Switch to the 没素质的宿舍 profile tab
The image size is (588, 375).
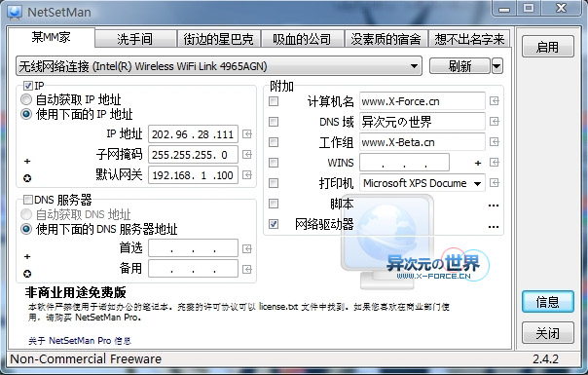click(x=386, y=39)
